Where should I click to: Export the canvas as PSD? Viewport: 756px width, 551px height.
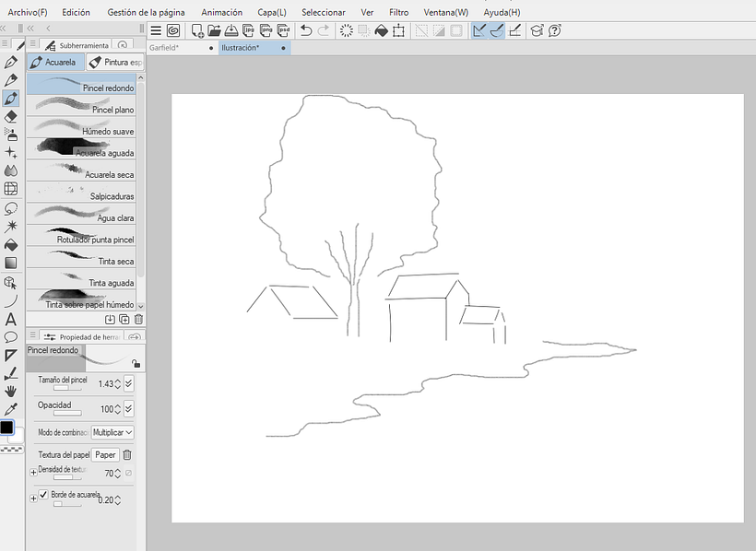pos(284,30)
